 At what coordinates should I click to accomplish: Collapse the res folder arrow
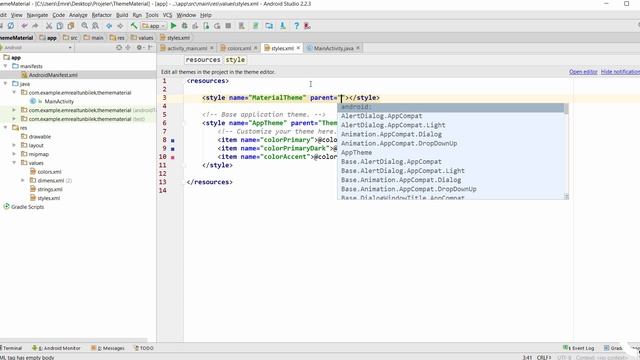click(5, 127)
